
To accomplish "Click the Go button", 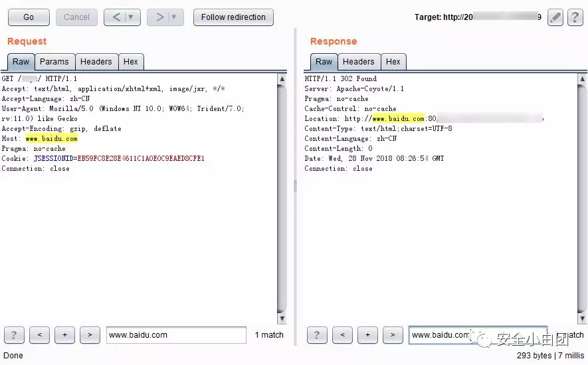I will click(x=29, y=17).
